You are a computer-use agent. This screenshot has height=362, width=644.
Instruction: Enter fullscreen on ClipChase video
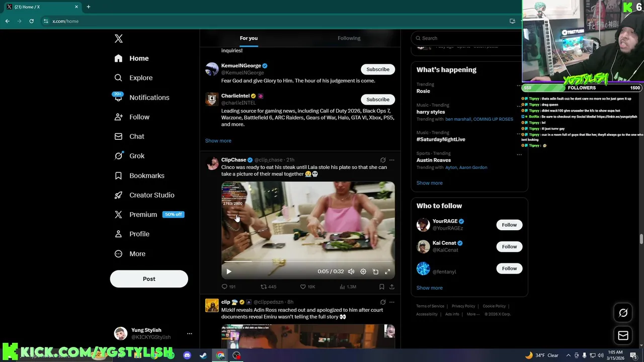click(x=387, y=271)
